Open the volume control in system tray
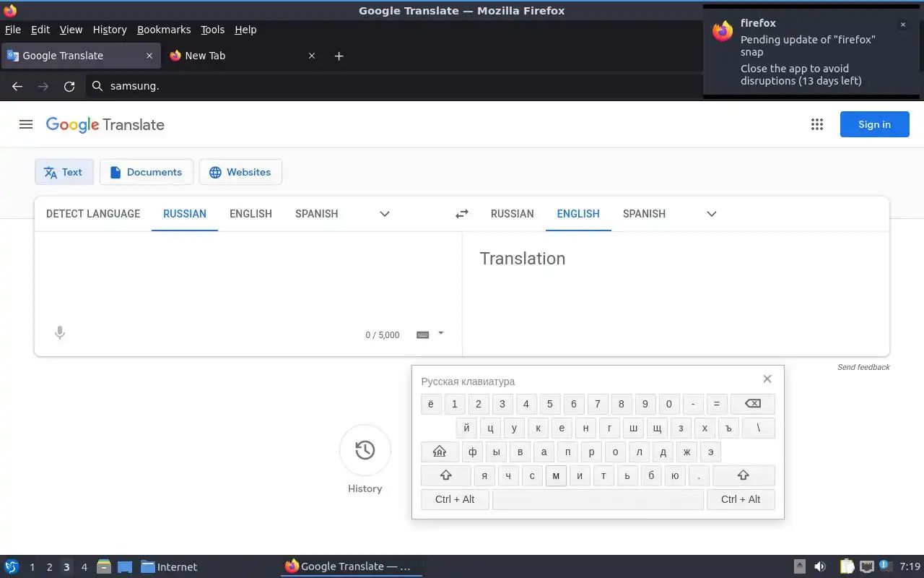Image resolution: width=924 pixels, height=578 pixels. (820, 566)
